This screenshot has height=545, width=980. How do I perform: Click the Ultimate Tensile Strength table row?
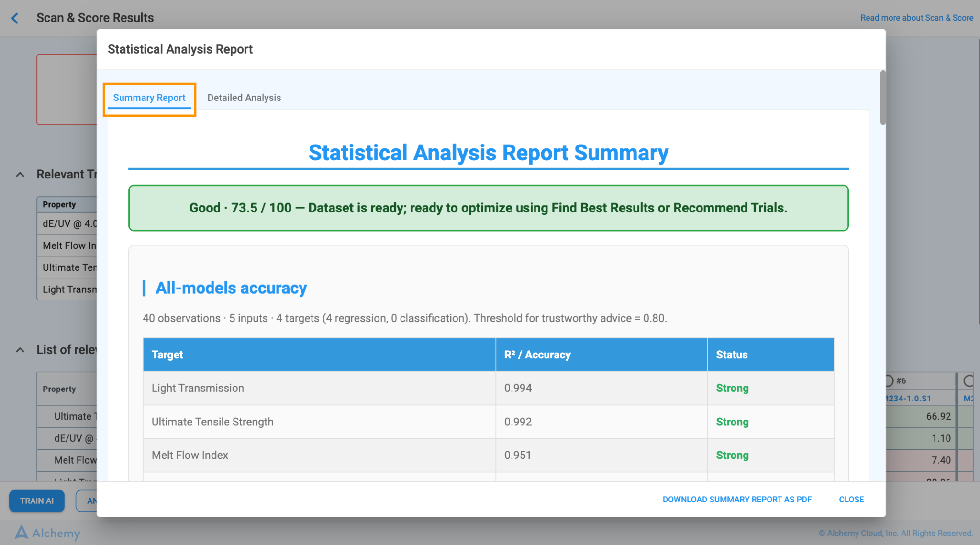click(x=488, y=422)
